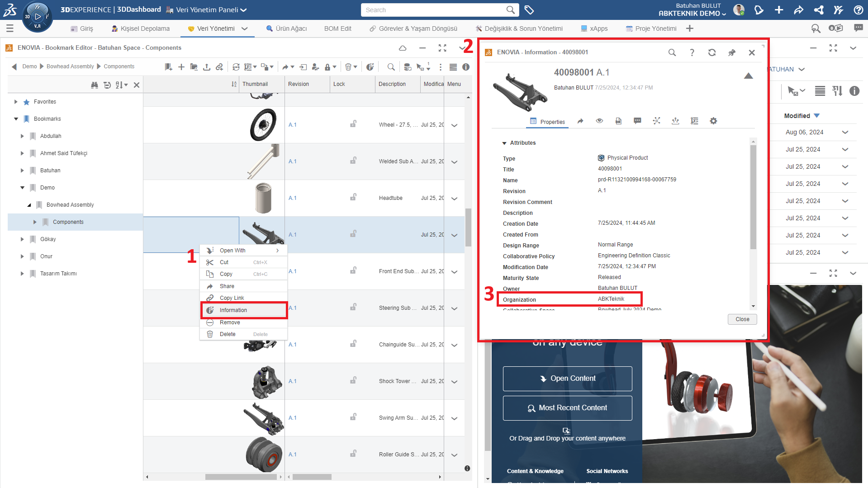Toggle lock for the Wheel - 27.5 row
Image resolution: width=868 pixels, height=488 pixels.
pos(353,124)
